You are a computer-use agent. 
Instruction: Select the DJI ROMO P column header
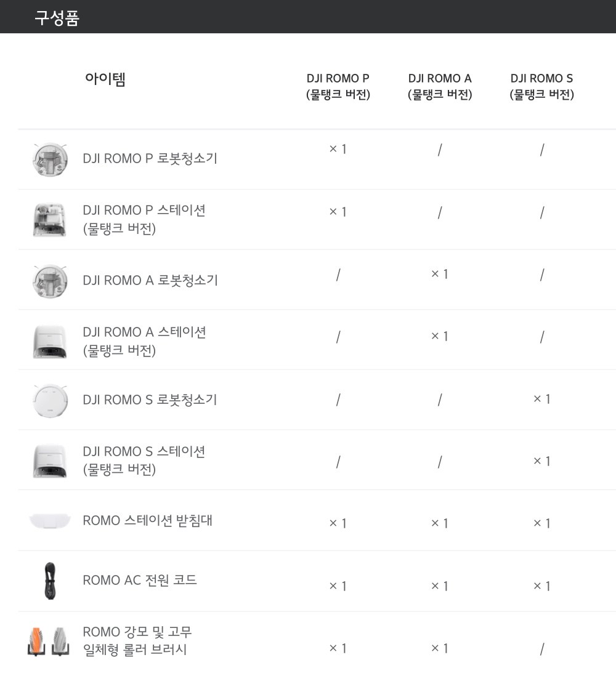[x=338, y=86]
